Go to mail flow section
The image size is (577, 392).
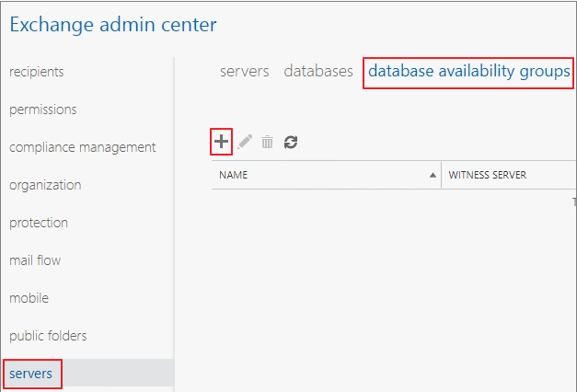35,260
